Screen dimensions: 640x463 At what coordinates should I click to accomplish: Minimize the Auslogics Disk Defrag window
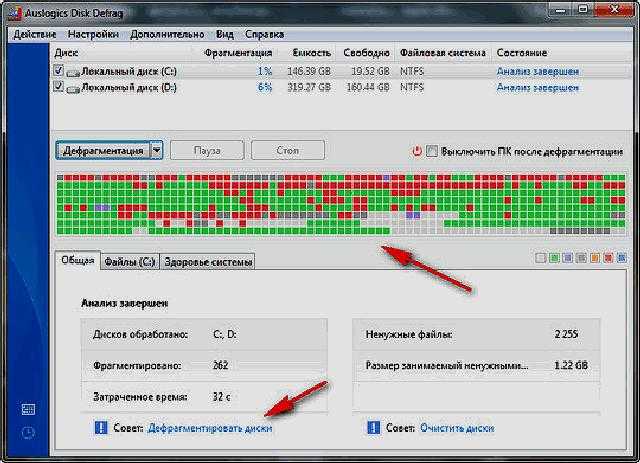pos(561,10)
